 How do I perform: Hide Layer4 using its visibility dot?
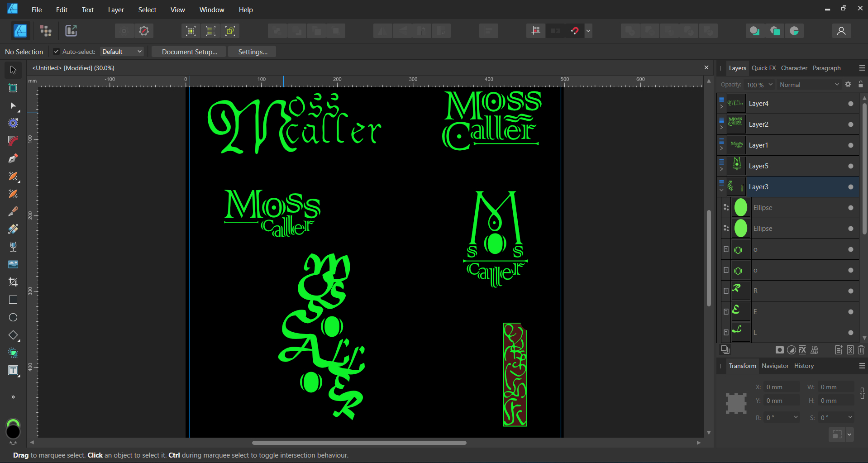(851, 104)
